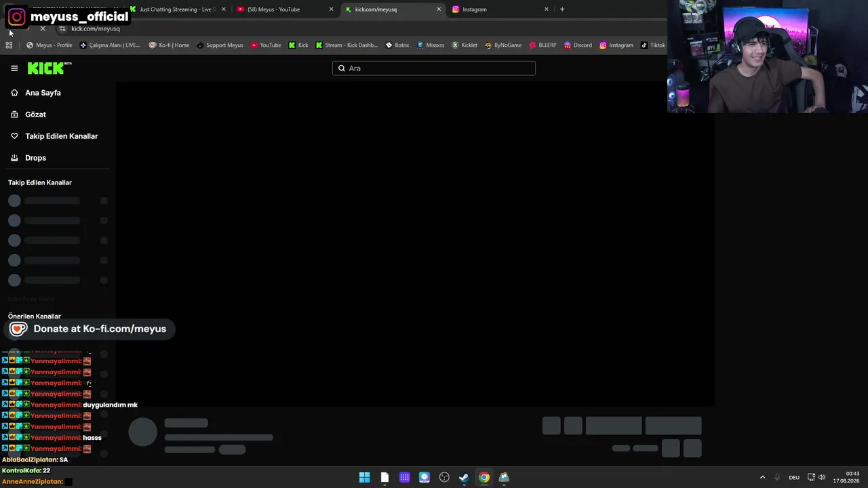This screenshot has width=868, height=488.
Task: Open the white document app on the taskbar
Action: pos(384,477)
